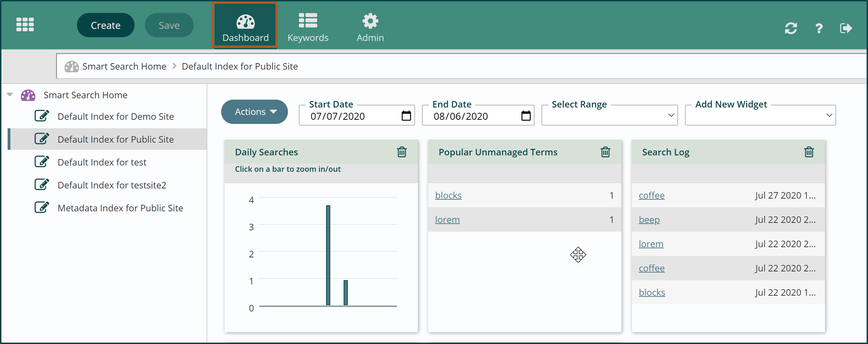Viewport: 868px width, 344px height.
Task: Open the Keywords tab
Action: [x=308, y=27]
